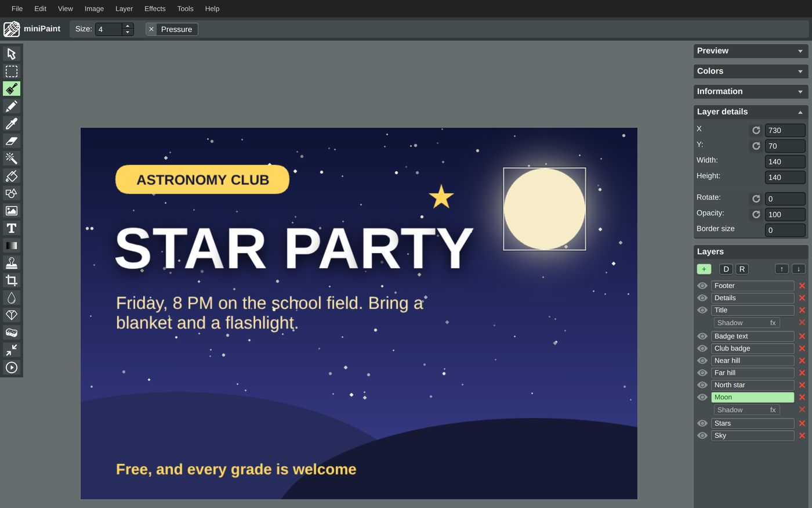Viewport: 812px width, 508px height.
Task: Select the Pencil tool
Action: tap(12, 106)
